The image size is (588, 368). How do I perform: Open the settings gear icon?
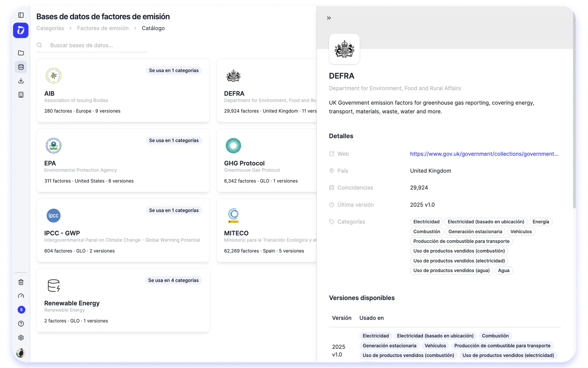point(21,338)
